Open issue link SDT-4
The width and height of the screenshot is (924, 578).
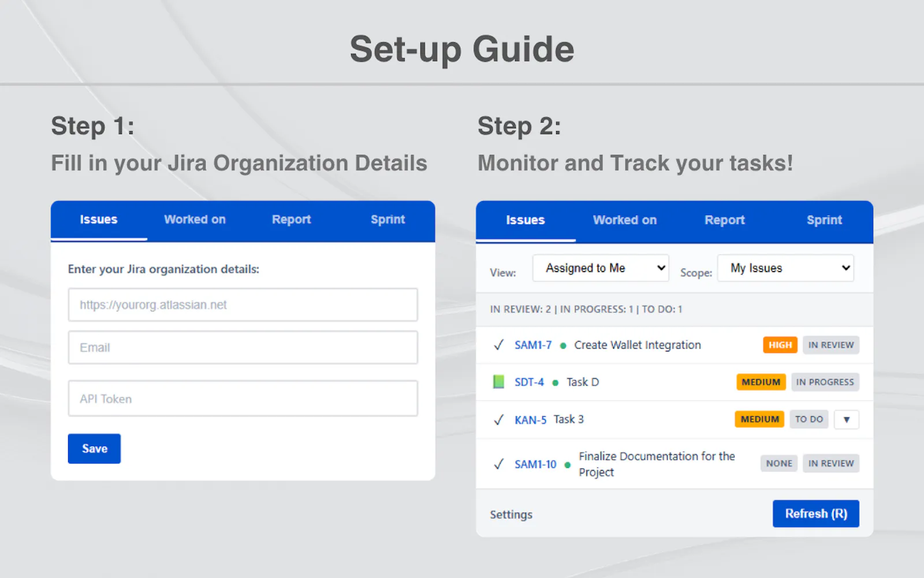tap(529, 382)
